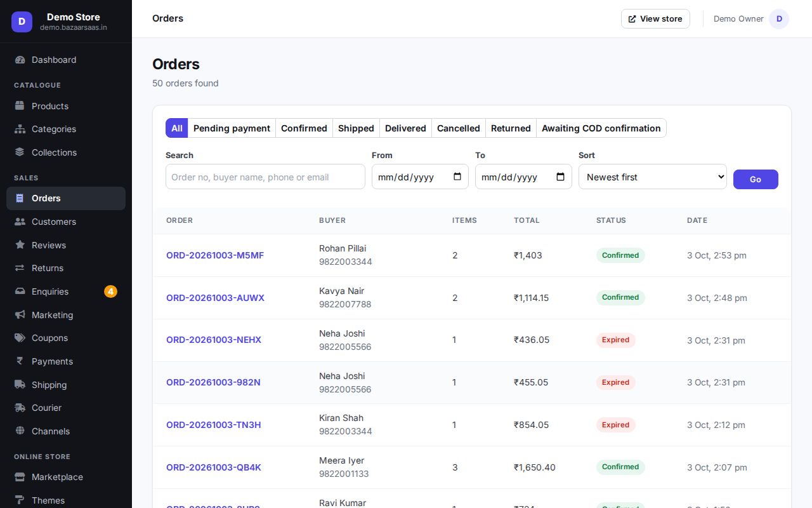
Task: Click the Coupons tags icon
Action: [x=20, y=338]
